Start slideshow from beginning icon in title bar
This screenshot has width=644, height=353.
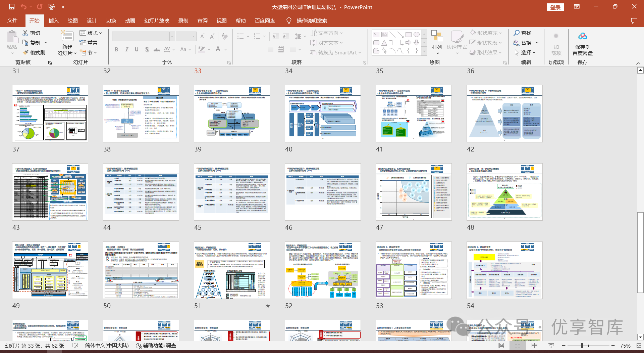pyautogui.click(x=51, y=7)
